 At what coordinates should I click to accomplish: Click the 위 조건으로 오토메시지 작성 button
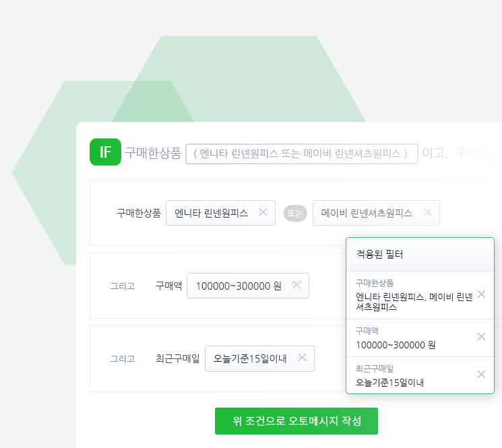[x=296, y=421]
